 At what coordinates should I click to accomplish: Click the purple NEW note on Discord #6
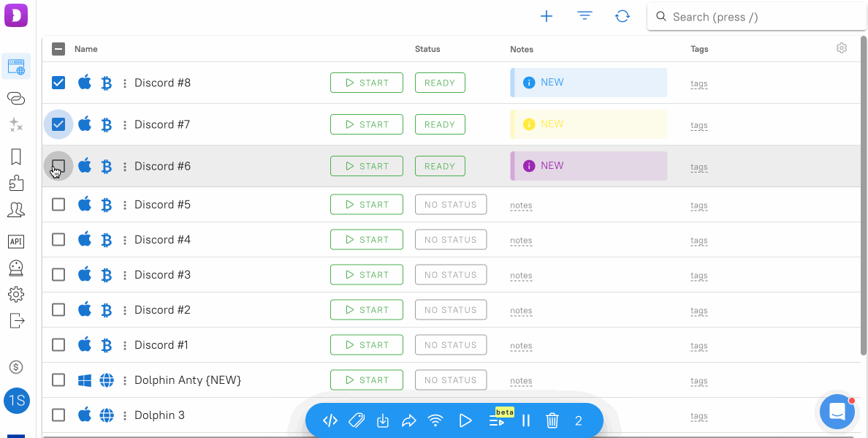coord(588,166)
